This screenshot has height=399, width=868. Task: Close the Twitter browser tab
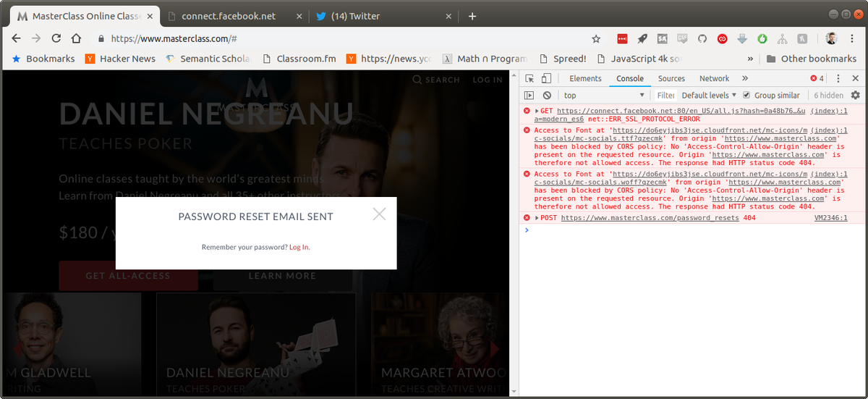(x=448, y=16)
